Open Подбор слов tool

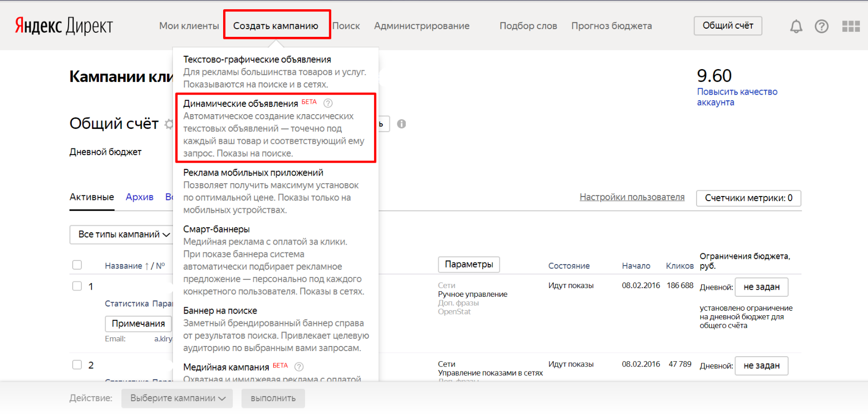(x=528, y=26)
